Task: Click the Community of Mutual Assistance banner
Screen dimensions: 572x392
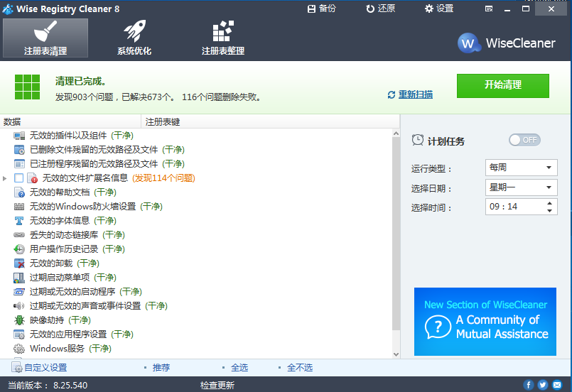Action: coord(485,322)
